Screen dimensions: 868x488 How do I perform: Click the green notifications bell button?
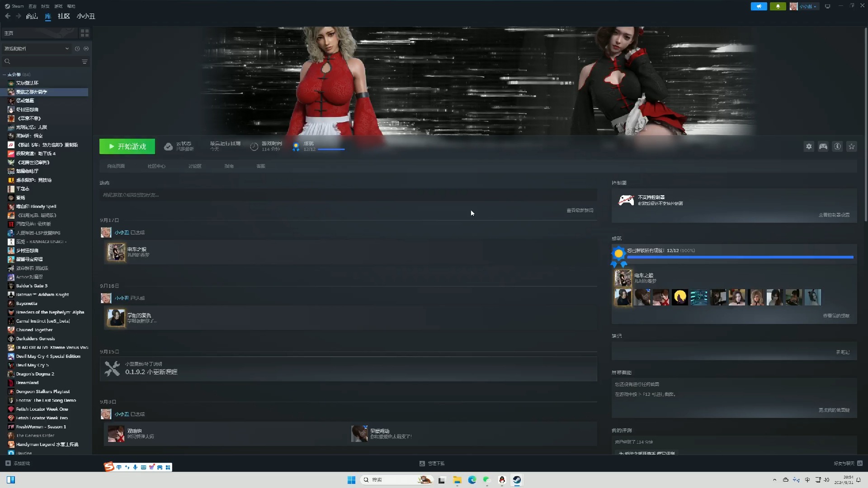pos(778,6)
